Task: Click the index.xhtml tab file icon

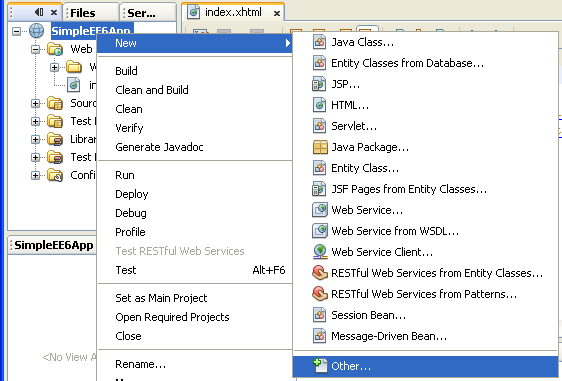Action: (194, 13)
